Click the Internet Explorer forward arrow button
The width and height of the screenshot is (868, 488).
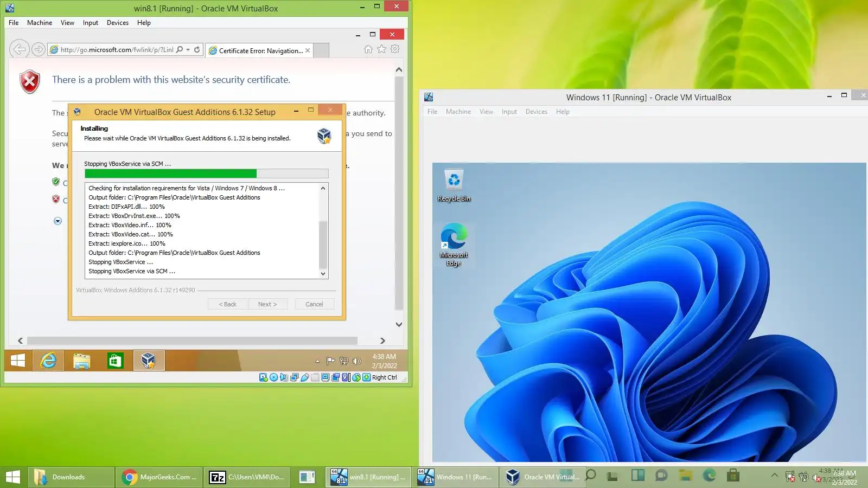point(38,49)
